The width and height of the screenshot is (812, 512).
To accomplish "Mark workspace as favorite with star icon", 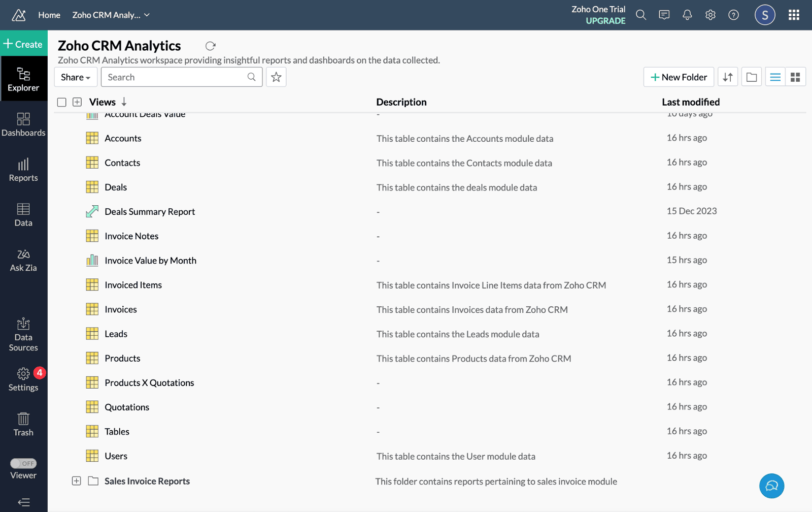I will click(276, 77).
